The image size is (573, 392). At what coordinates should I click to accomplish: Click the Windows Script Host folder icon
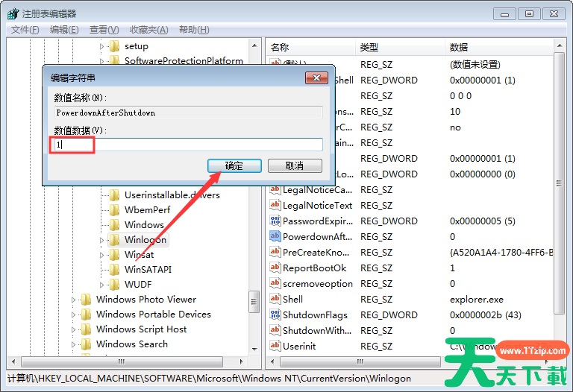click(x=86, y=329)
